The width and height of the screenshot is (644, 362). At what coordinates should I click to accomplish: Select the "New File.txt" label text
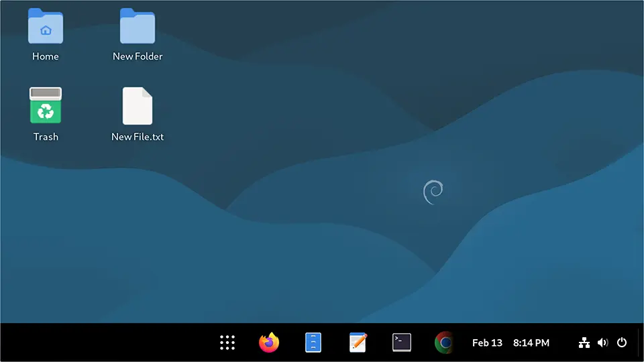[x=138, y=137]
